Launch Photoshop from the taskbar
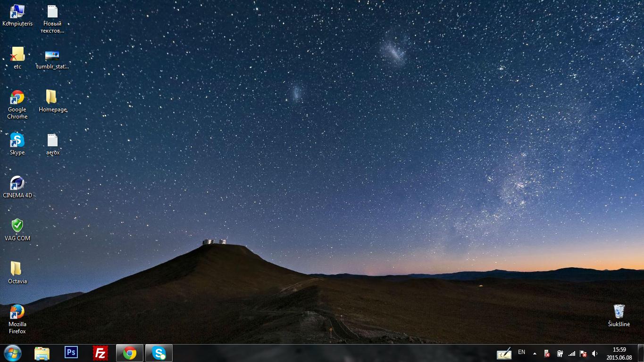The height and width of the screenshot is (362, 644). pos(71,353)
